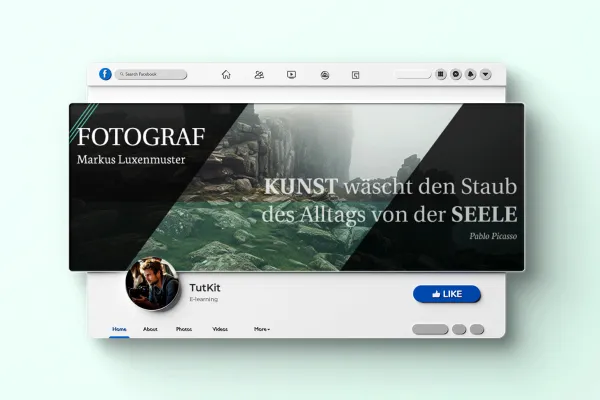Open the Friends icon in top navigation

(259, 75)
